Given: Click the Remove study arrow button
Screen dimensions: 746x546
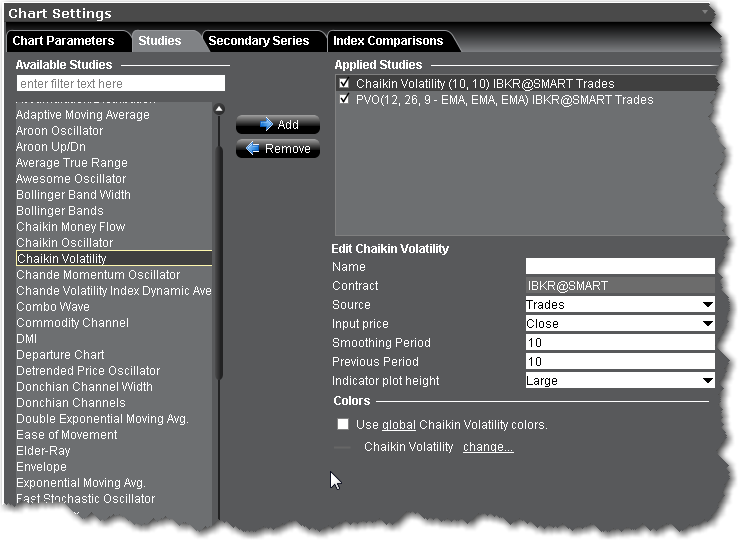Looking at the screenshot, I should [278, 149].
